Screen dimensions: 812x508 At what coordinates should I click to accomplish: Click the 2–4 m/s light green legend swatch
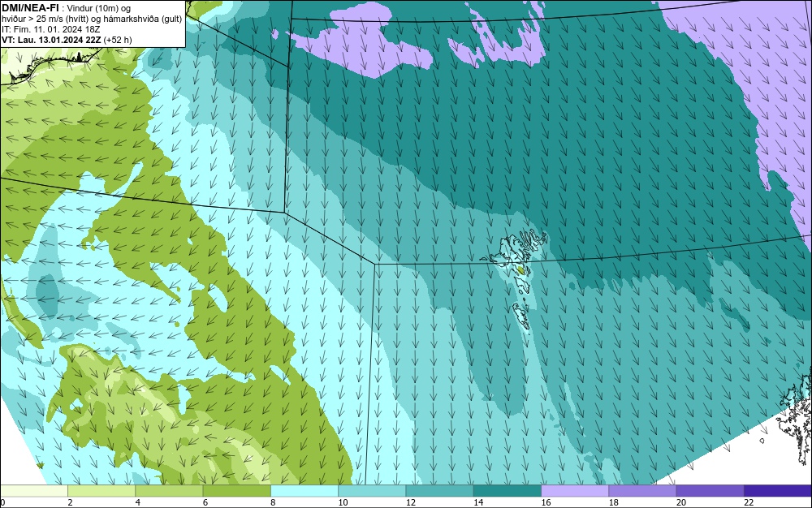tap(101, 490)
